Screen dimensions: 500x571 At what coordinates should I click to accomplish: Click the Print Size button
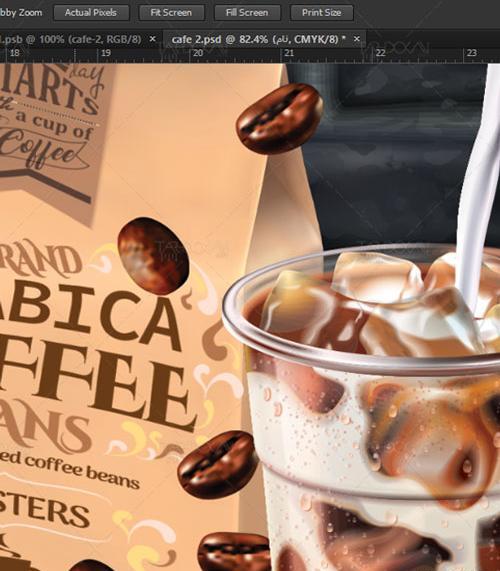322,13
